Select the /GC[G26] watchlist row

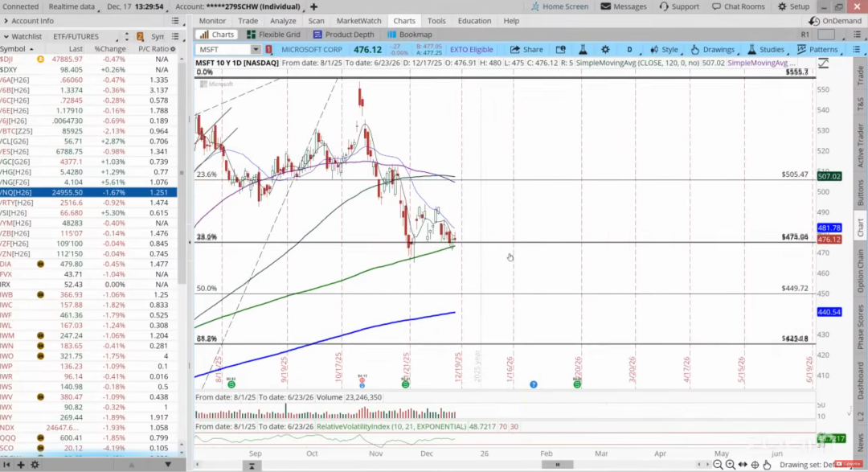[x=88, y=162]
